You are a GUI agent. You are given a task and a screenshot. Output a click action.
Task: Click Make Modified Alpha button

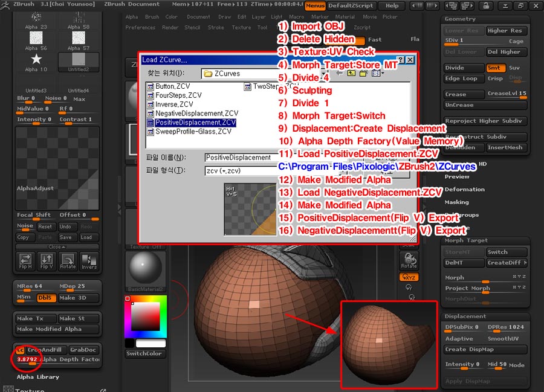pos(57,329)
